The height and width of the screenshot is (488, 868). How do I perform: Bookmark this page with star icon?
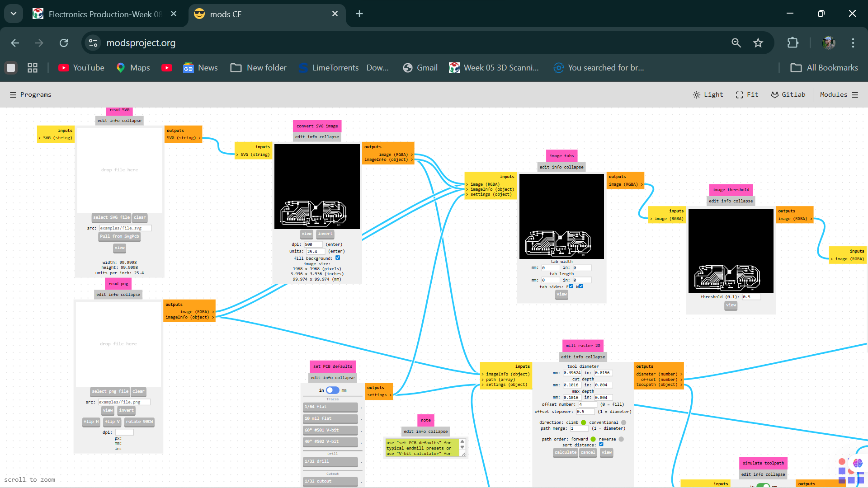click(758, 43)
